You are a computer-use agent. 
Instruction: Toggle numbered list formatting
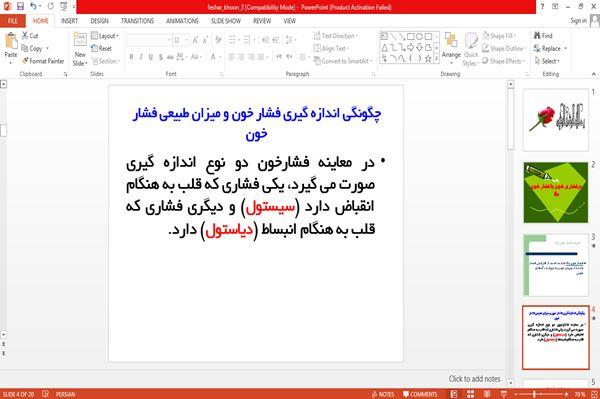click(x=248, y=40)
